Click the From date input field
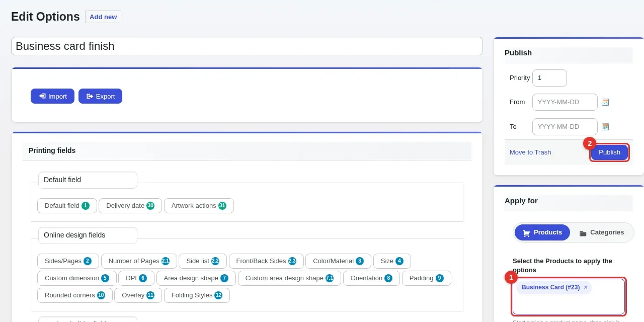This screenshot has width=644, height=322. 565,102
